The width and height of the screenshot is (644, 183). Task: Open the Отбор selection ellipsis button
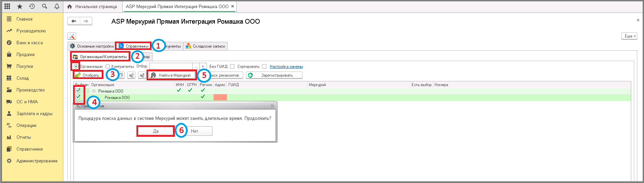coord(196,67)
